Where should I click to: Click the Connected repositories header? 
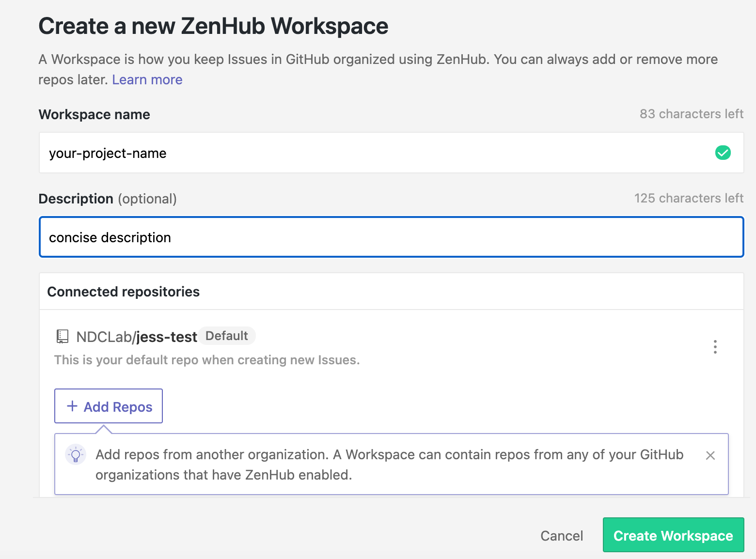pyautogui.click(x=124, y=292)
